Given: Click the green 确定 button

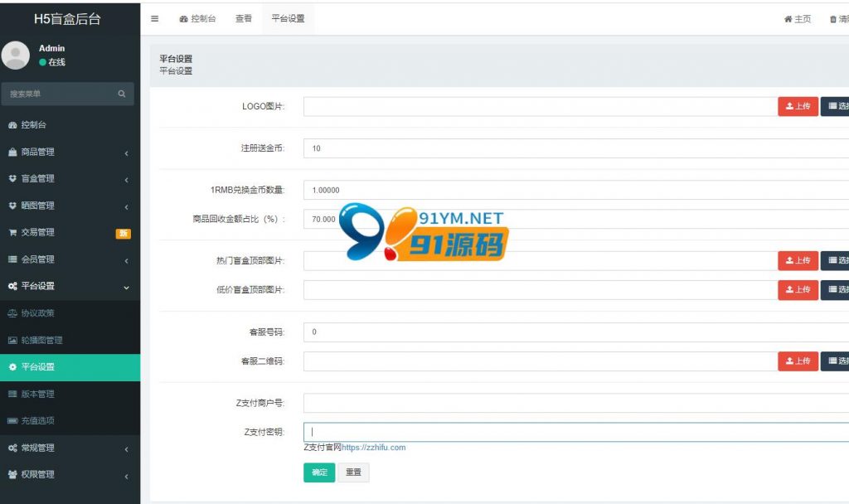Looking at the screenshot, I should [319, 472].
